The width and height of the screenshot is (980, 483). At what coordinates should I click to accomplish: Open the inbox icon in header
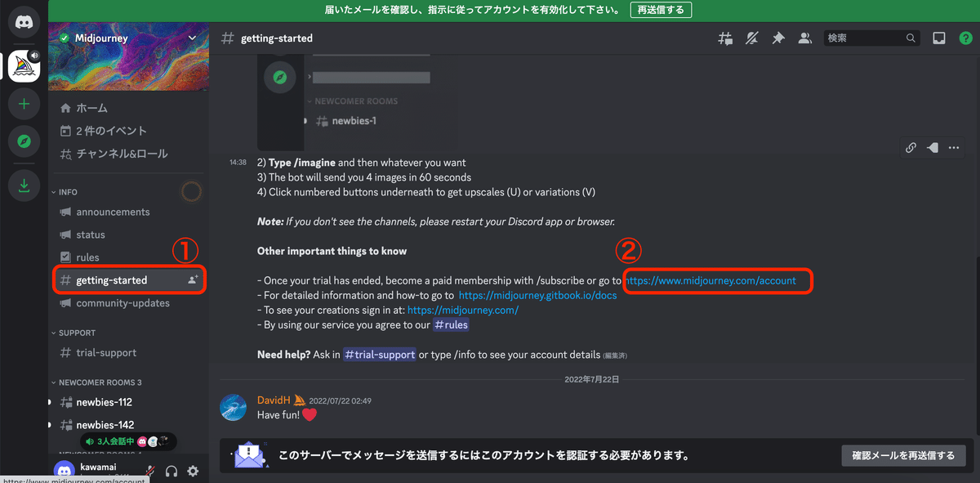pyautogui.click(x=939, y=38)
